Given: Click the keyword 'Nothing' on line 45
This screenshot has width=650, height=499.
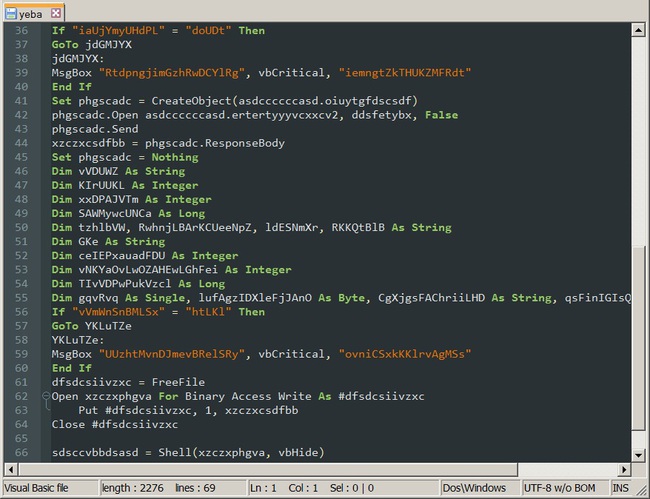Looking at the screenshot, I should (175, 157).
